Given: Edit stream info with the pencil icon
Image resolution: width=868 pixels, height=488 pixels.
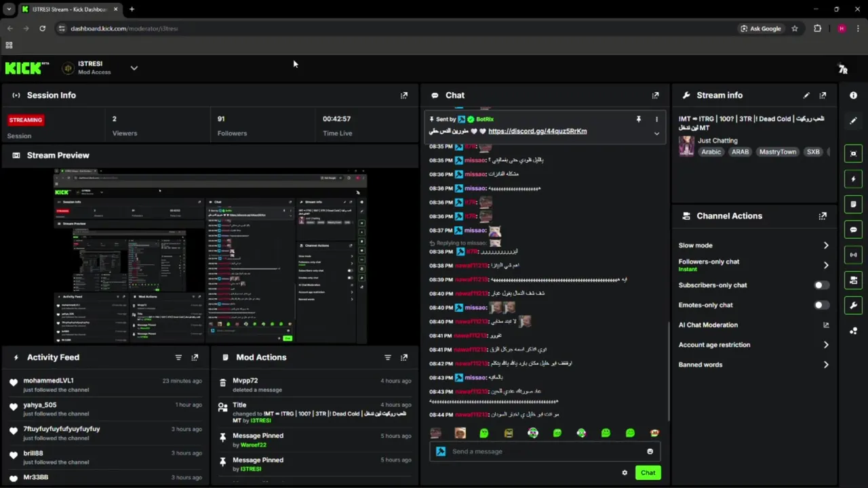Looking at the screenshot, I should pyautogui.click(x=806, y=96).
